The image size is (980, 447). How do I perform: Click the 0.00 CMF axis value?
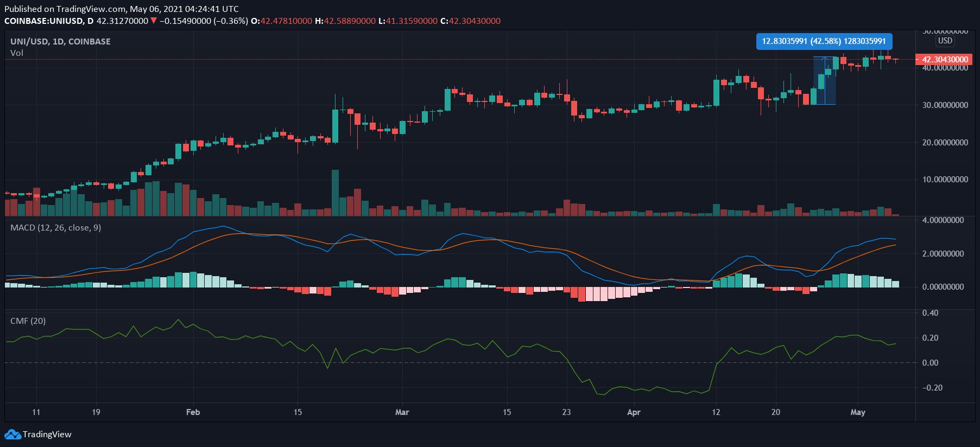pyautogui.click(x=930, y=362)
